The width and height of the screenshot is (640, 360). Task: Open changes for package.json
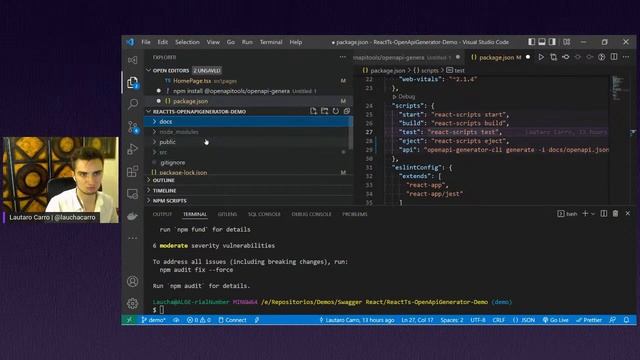(x=553, y=57)
